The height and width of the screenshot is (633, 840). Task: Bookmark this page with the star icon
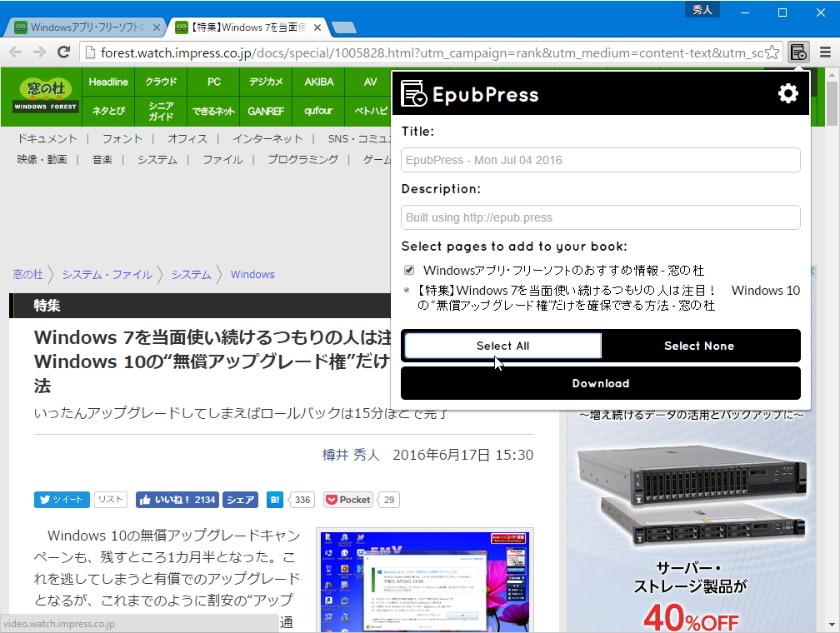(772, 52)
